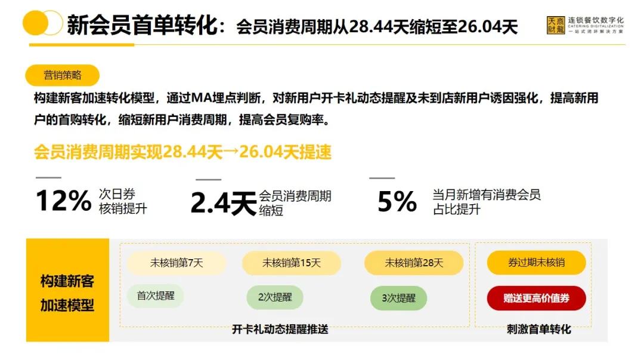
Task: Click the 12% statistic figure
Action: point(63,201)
